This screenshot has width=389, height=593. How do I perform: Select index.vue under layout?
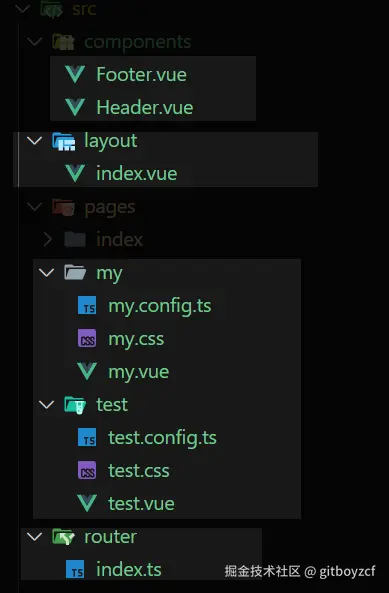[x=136, y=174]
